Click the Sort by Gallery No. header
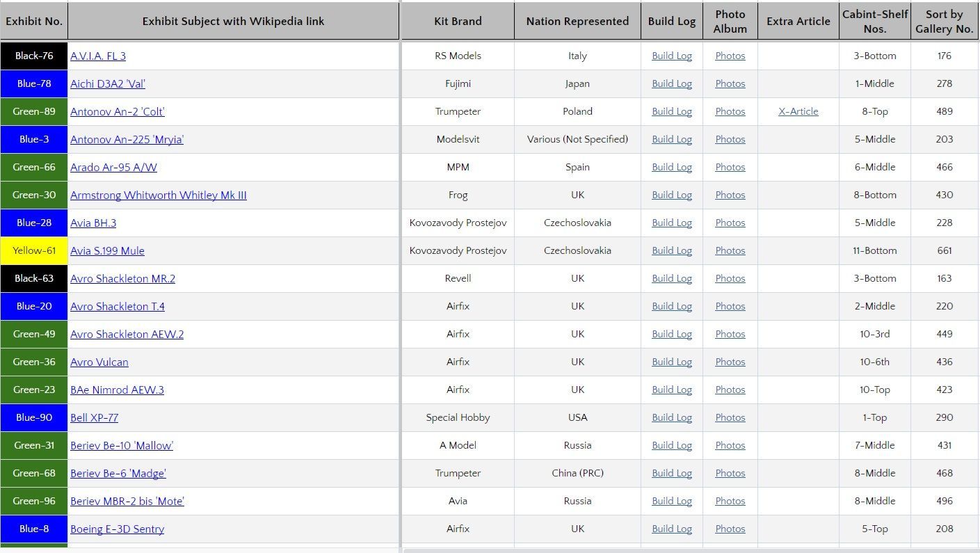This screenshot has height=553, width=980. point(944,21)
